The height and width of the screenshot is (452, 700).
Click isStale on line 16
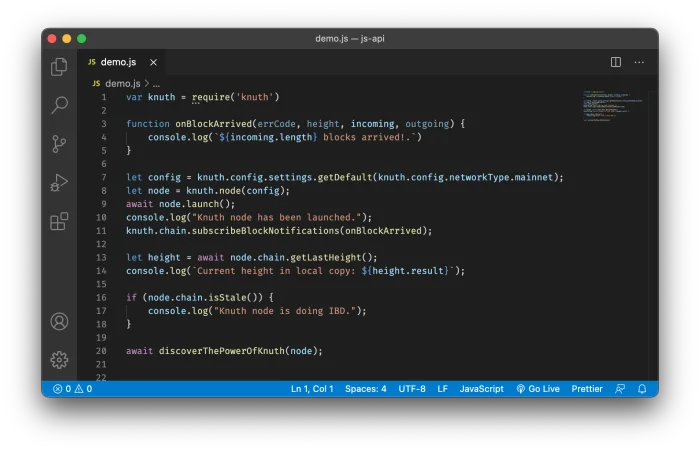(x=228, y=297)
